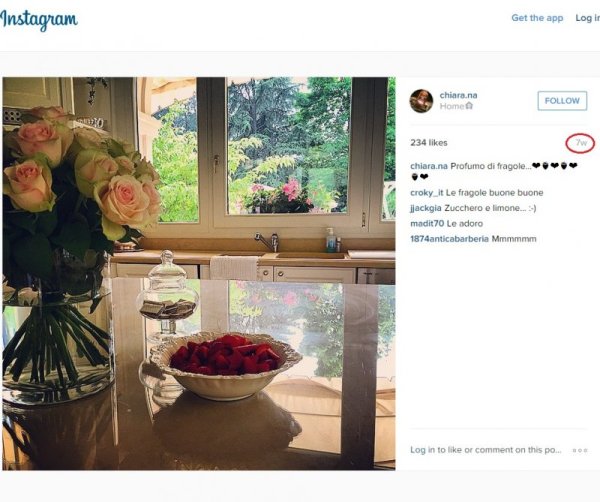The height and width of the screenshot is (502, 600).
Task: Follow chiara.na with the FOLLOW button
Action: [562, 101]
